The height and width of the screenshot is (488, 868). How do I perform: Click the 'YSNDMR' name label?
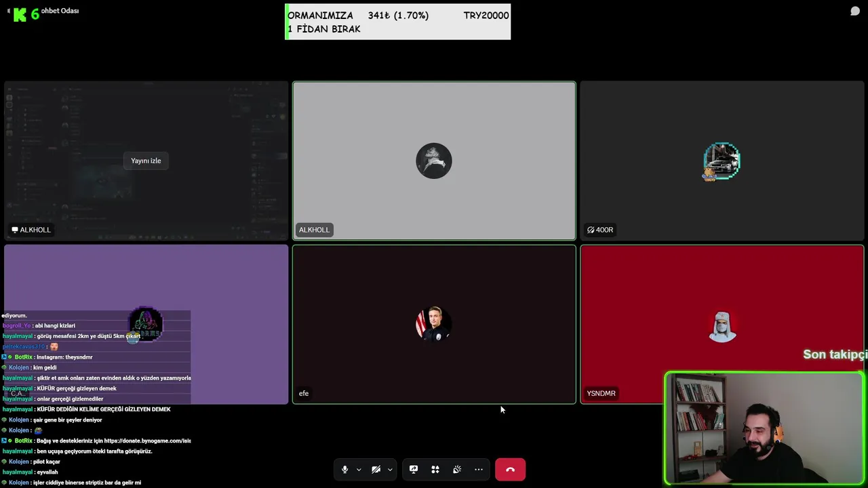(x=601, y=393)
